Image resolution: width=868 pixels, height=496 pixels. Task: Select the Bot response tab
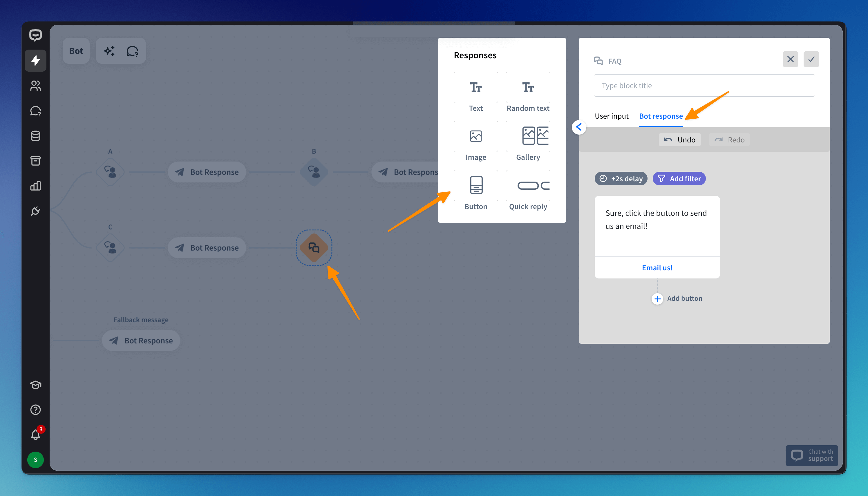pyautogui.click(x=661, y=116)
